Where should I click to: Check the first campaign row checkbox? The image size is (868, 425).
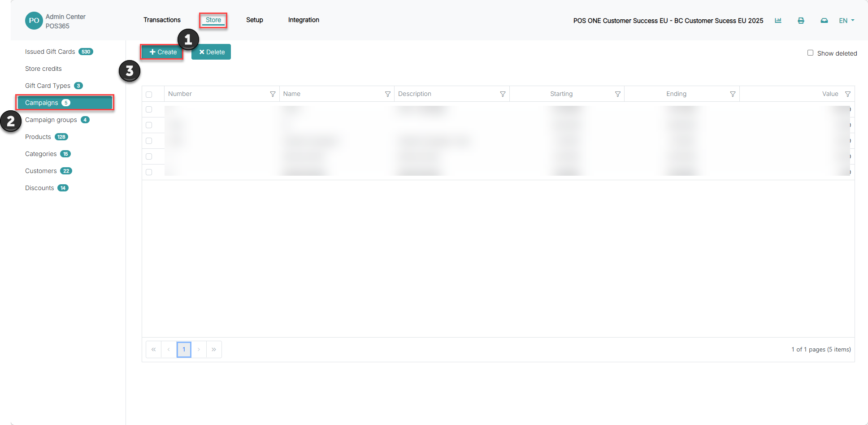[x=149, y=109]
